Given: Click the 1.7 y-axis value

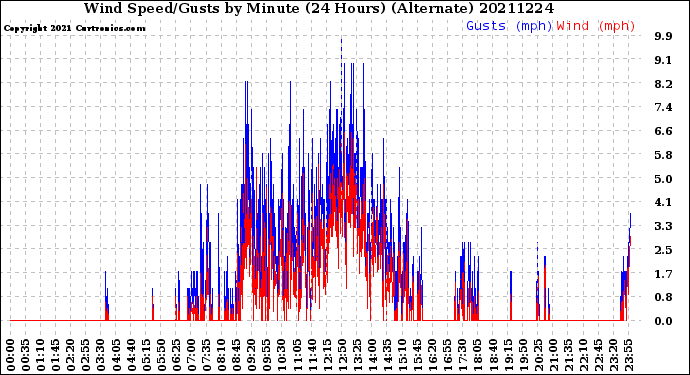Looking at the screenshot, I should click(x=663, y=274).
